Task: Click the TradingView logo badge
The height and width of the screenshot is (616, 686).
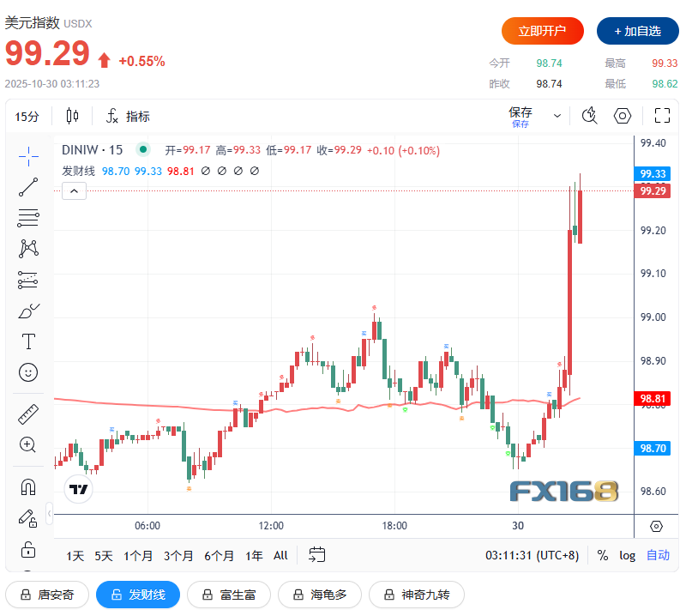Action: coord(79,489)
